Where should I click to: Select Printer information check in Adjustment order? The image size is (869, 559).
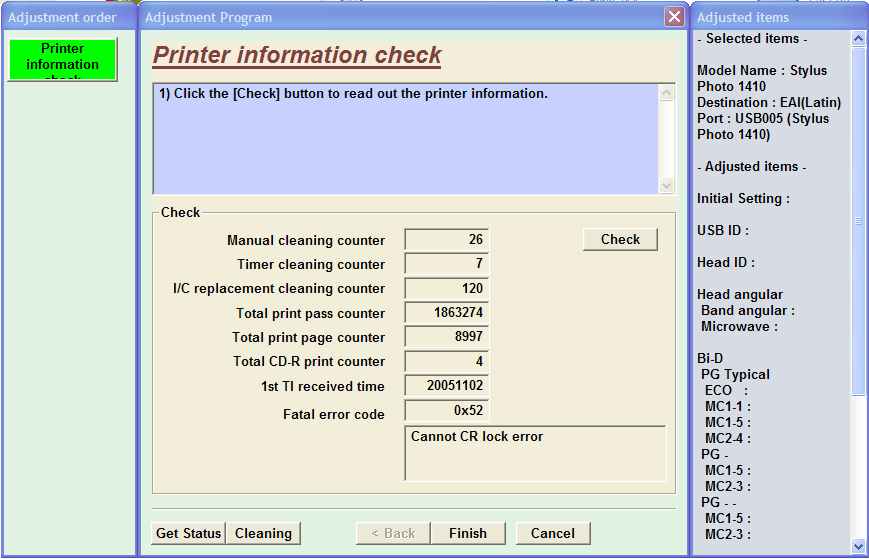coord(62,59)
